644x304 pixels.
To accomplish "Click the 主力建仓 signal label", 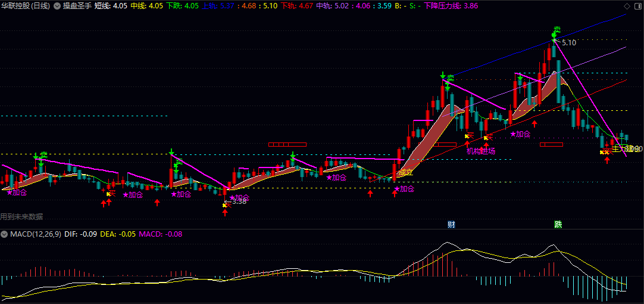I will point(626,148).
